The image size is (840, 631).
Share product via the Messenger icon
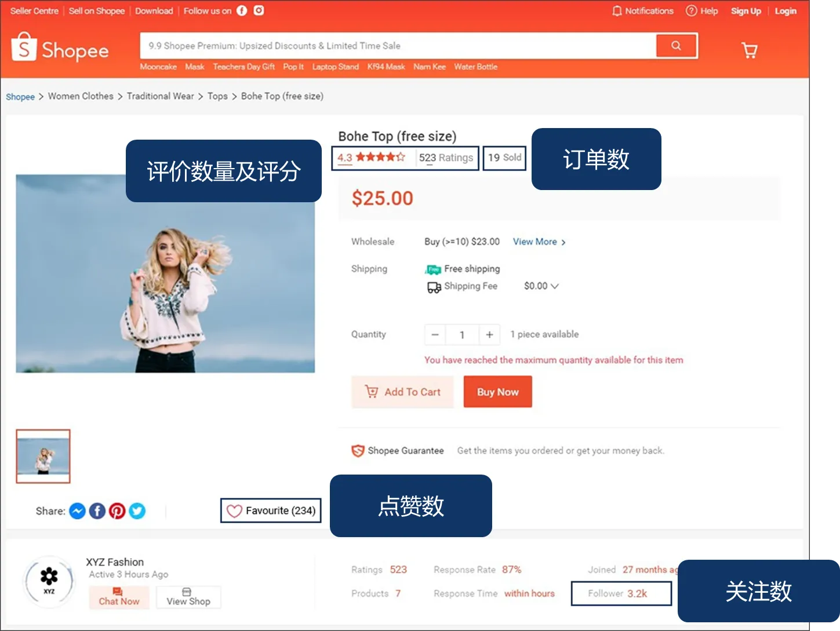77,510
